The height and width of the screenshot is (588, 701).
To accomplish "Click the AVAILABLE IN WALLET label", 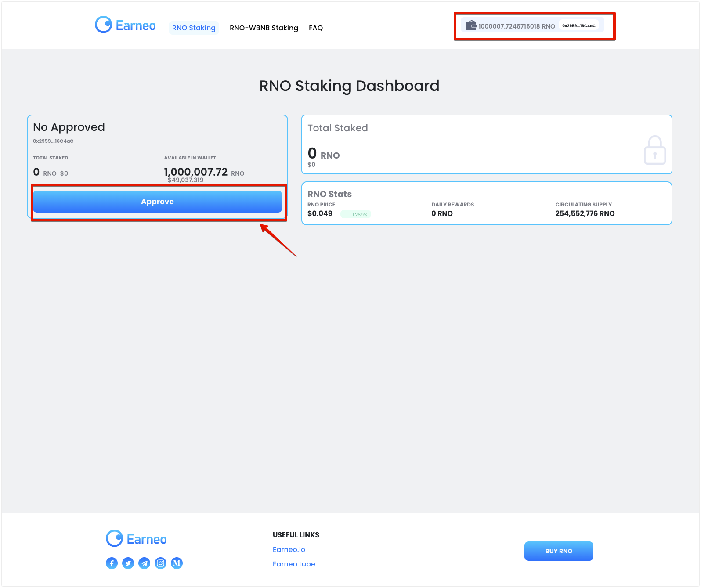I will coord(190,158).
